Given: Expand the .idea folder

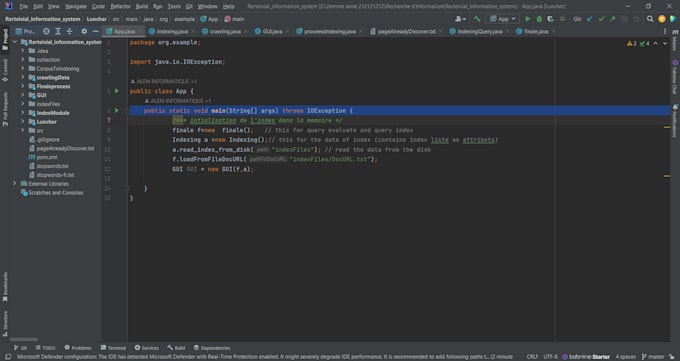Looking at the screenshot, I should tap(23, 51).
